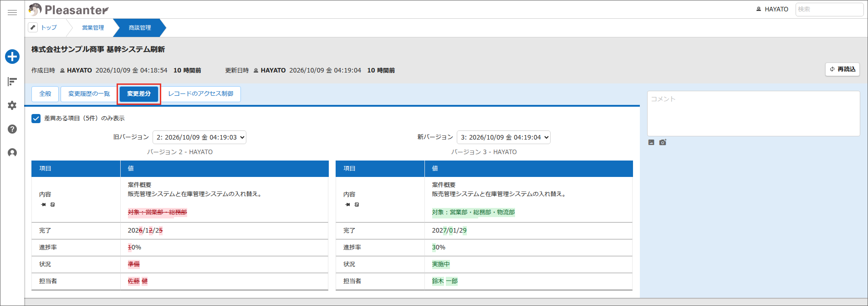Click the old 状況 value 準備
The height and width of the screenshot is (306, 868).
click(134, 265)
